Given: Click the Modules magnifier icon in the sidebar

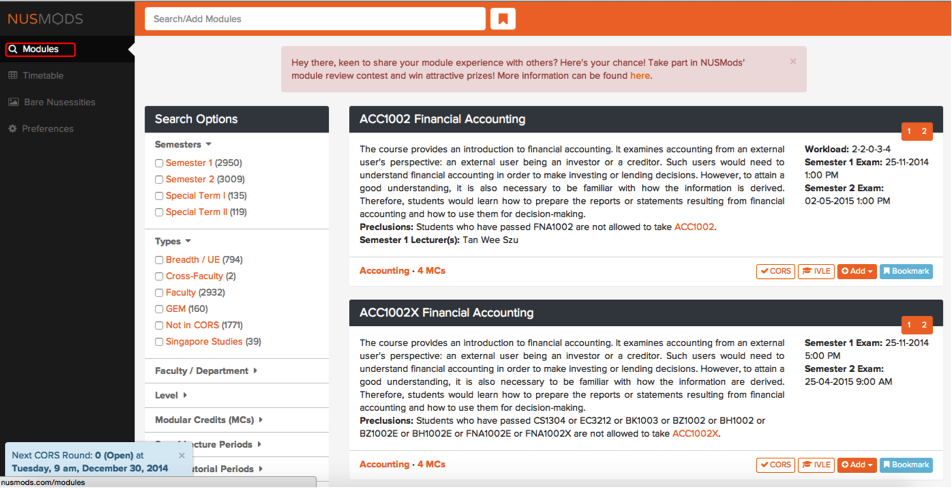Looking at the screenshot, I should coord(13,49).
